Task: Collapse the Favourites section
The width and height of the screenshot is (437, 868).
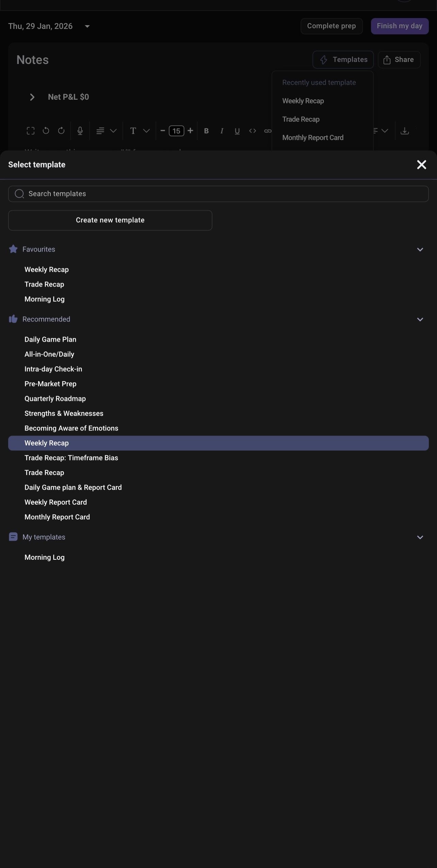Action: pos(420,249)
